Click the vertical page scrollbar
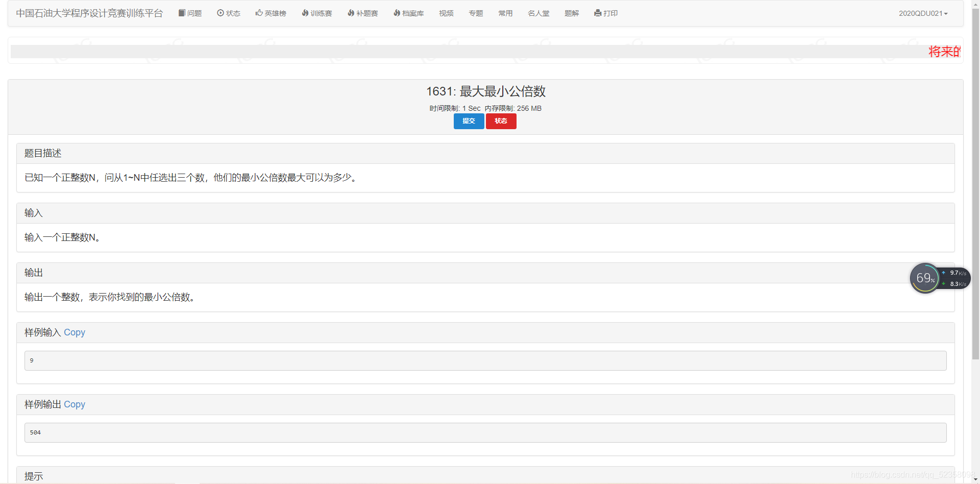This screenshot has height=484, width=980. coord(975,184)
